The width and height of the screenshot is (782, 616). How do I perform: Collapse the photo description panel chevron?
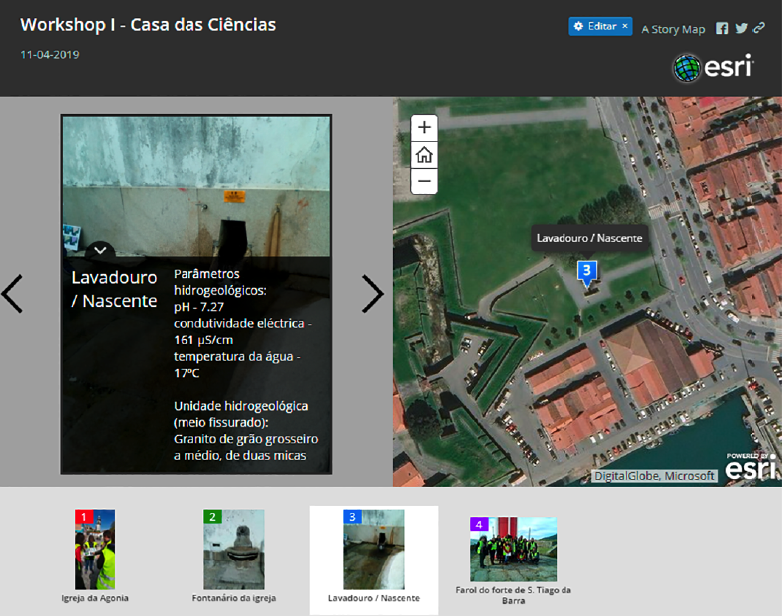100,250
